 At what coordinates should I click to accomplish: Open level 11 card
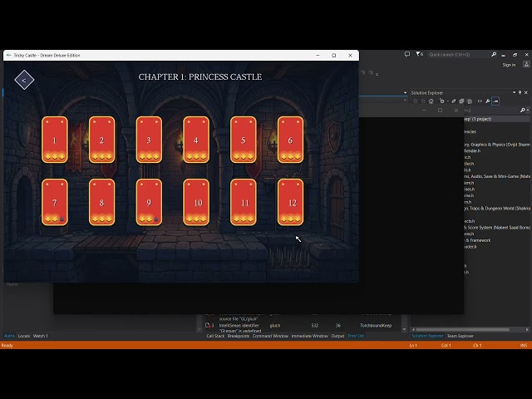point(244,202)
